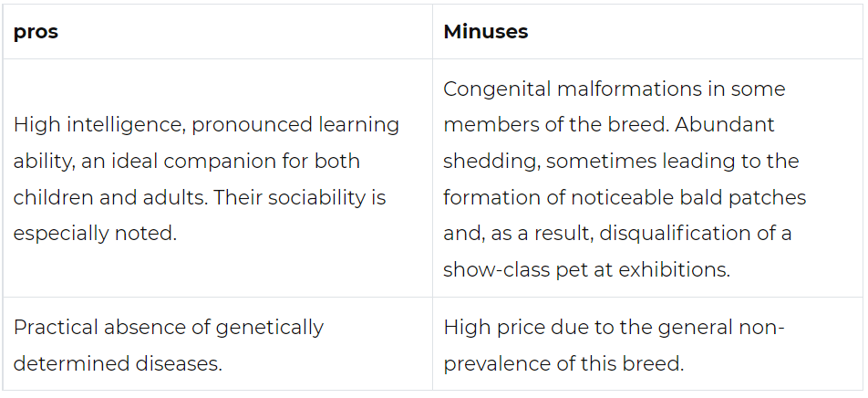Click the line "and, as a result, disqualification of a"
The image size is (868, 398).
coord(617,234)
